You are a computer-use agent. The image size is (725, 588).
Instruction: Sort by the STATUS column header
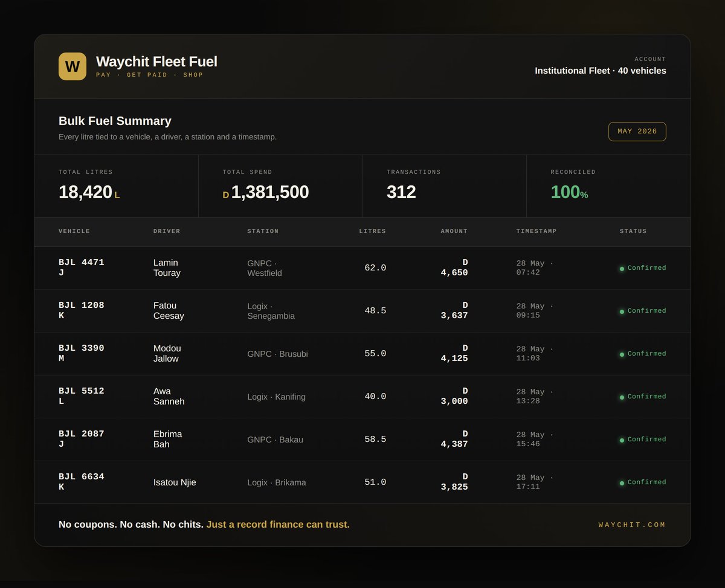point(633,231)
